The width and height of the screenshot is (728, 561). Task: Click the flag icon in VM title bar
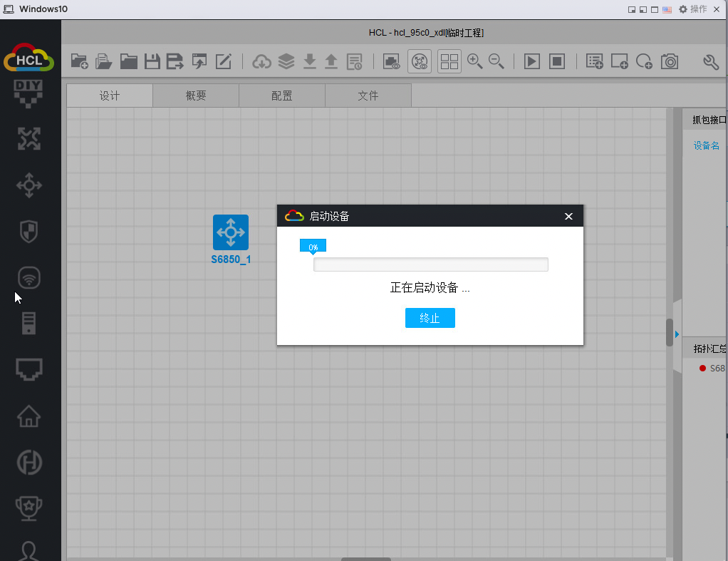coord(667,10)
